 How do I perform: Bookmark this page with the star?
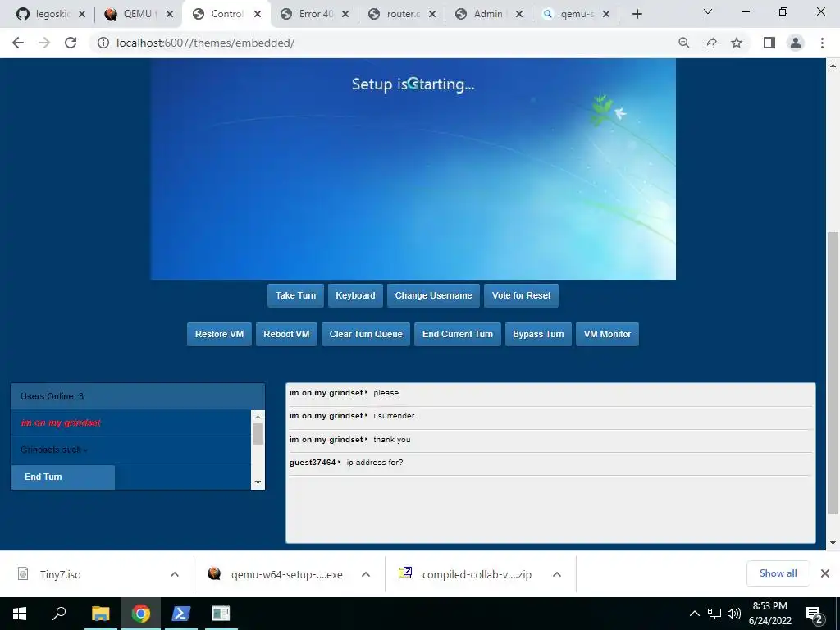pos(737,43)
